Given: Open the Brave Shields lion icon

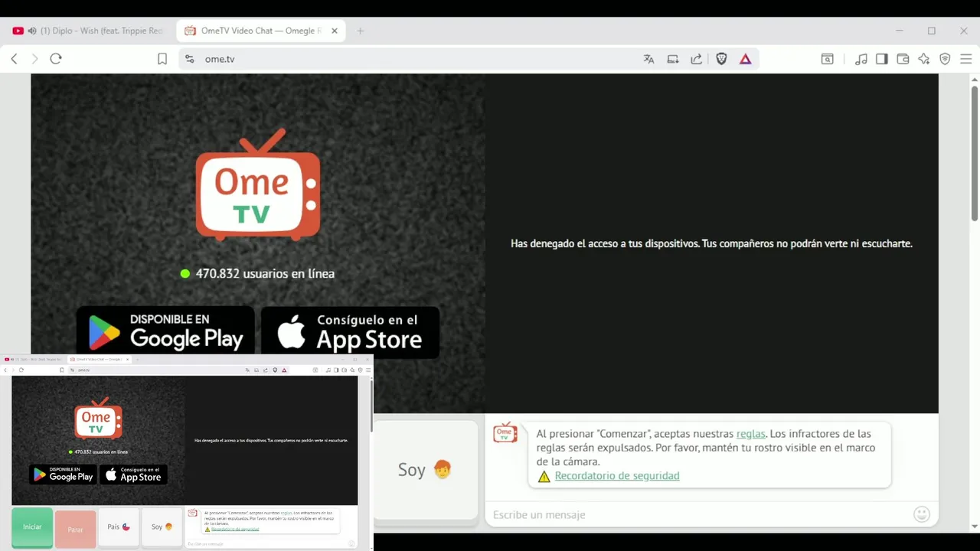Looking at the screenshot, I should click(721, 59).
